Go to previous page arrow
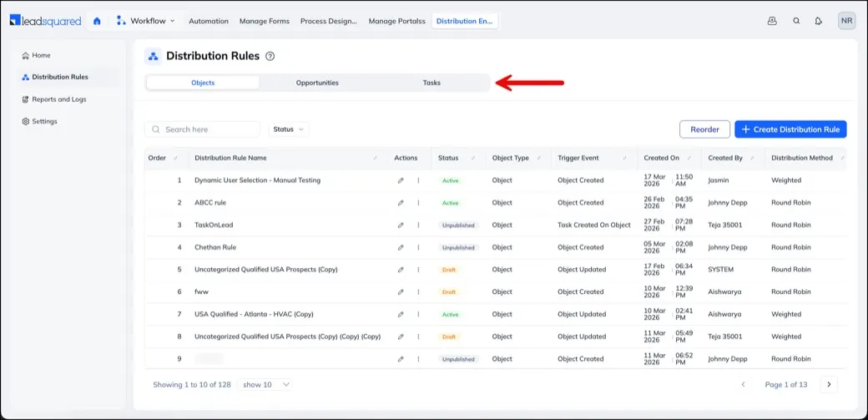This screenshot has width=868, height=420. [x=744, y=384]
